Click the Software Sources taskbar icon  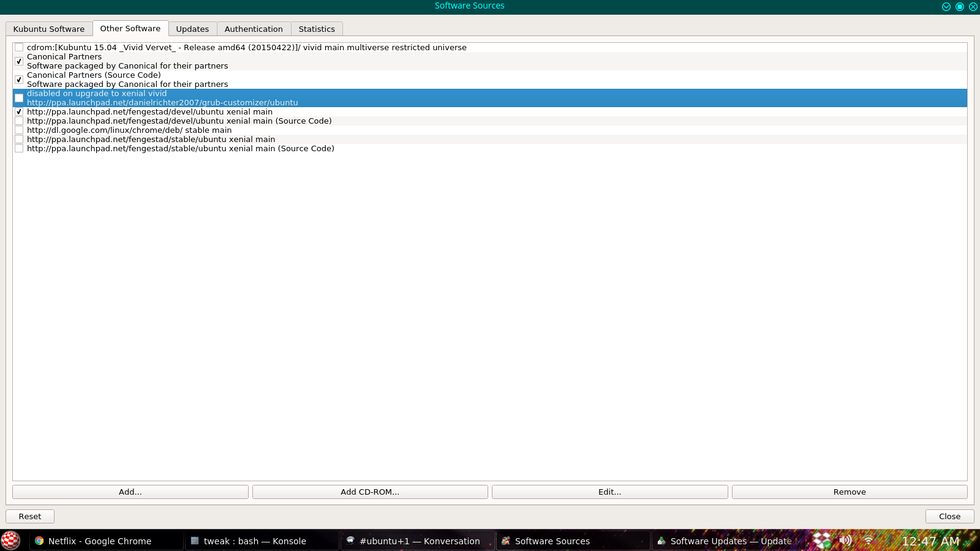[x=506, y=541]
